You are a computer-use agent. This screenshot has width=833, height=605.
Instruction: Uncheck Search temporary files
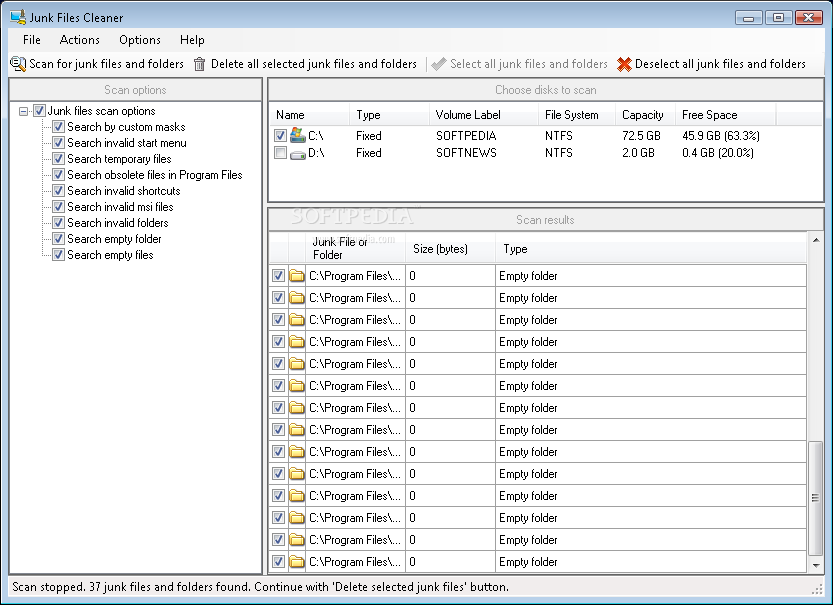[58, 159]
